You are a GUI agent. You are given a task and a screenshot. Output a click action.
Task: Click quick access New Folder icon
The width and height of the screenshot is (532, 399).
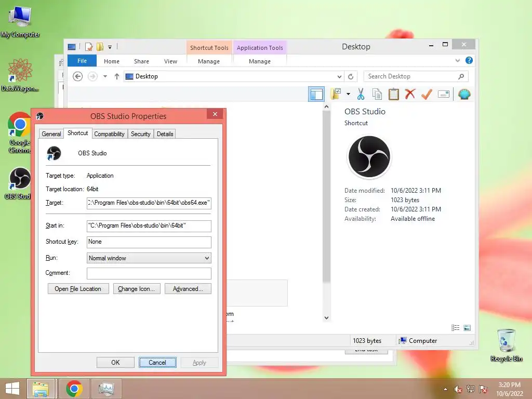100,47
